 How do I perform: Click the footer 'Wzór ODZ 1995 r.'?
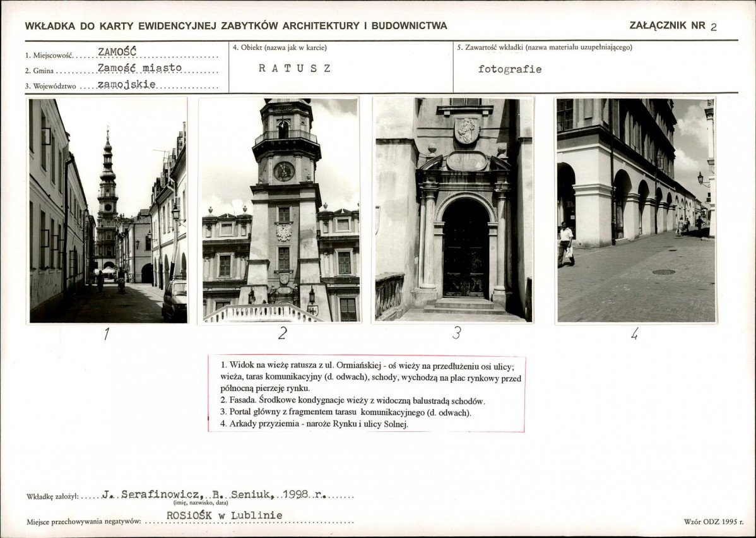coord(714,522)
